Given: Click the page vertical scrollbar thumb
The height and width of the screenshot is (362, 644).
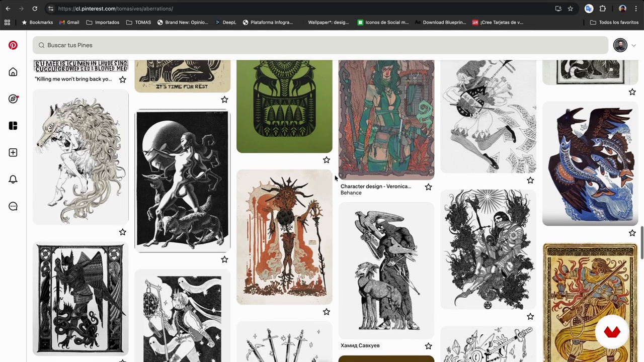Looking at the screenshot, I should (x=641, y=243).
